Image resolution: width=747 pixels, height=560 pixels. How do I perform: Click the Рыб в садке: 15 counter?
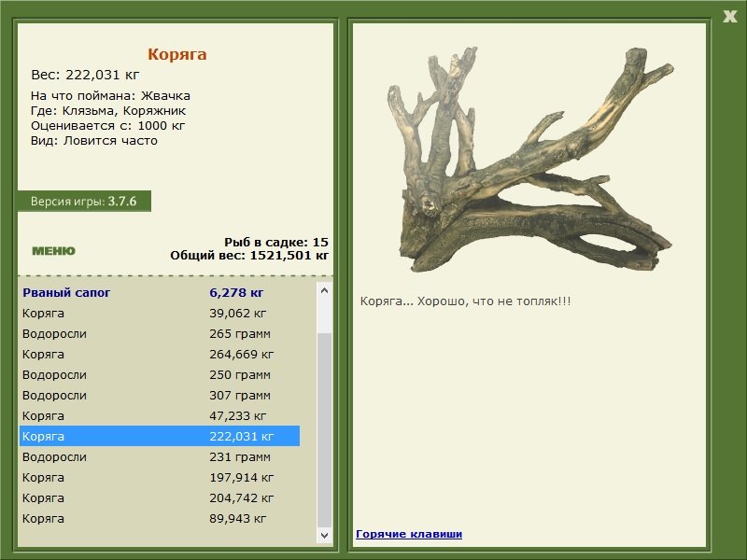tap(276, 242)
